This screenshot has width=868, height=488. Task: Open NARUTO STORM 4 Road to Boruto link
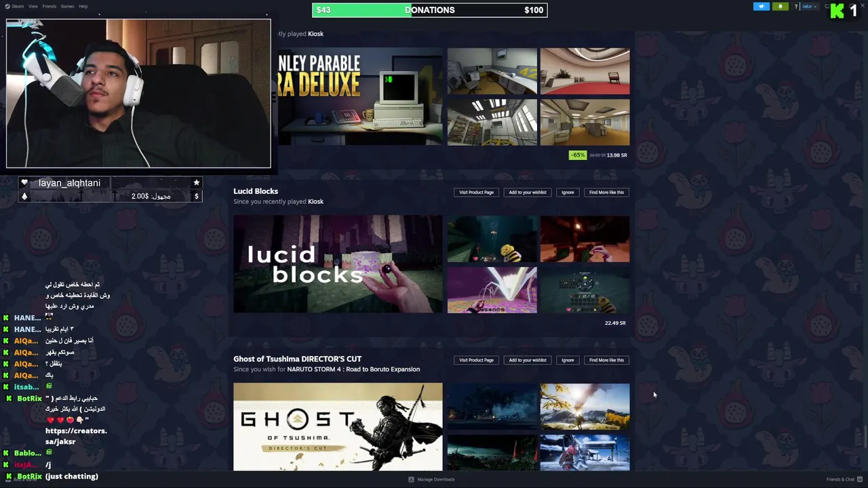coord(353,369)
